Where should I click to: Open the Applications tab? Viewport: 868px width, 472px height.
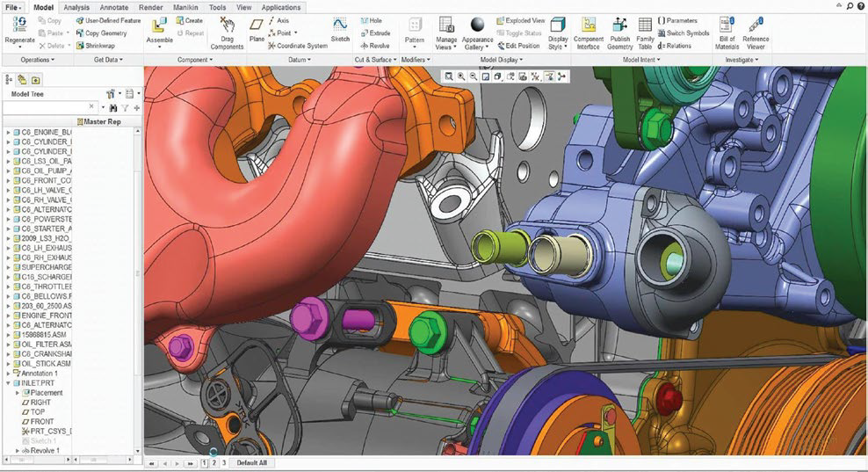pyautogui.click(x=281, y=7)
